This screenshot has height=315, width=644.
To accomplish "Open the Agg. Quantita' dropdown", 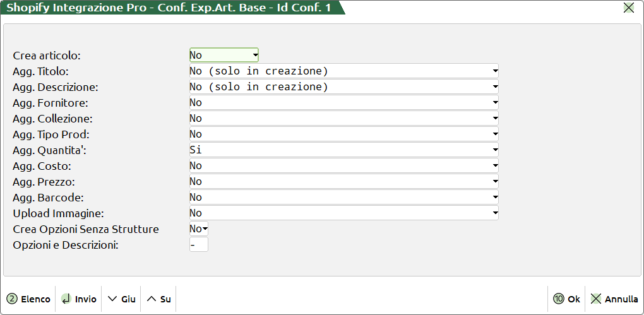I will [x=344, y=150].
